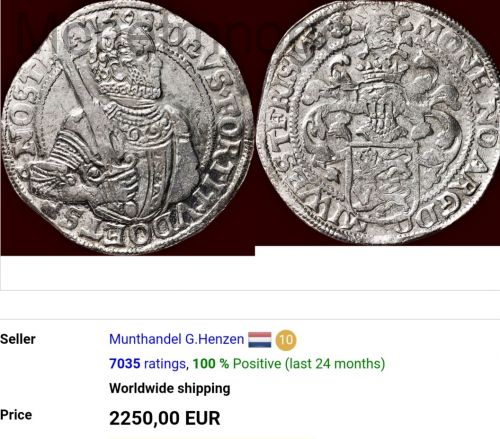Open the Munthandel G.Henzen seller link
Viewport: 500px width, 439px height.
coord(176,339)
